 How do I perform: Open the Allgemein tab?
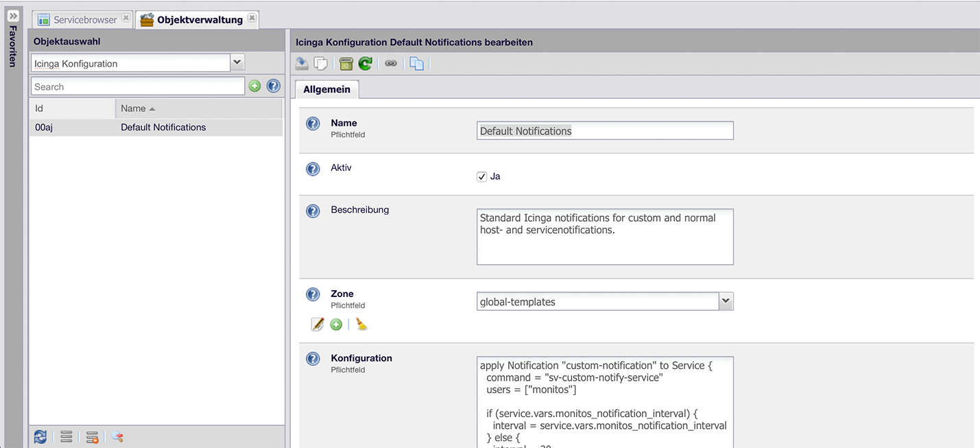327,89
